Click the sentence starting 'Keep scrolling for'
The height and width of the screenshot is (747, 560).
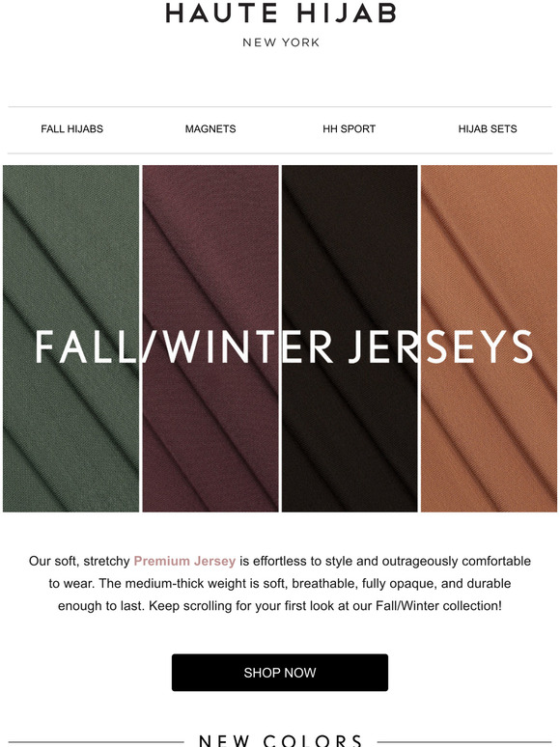pyautogui.click(x=325, y=605)
